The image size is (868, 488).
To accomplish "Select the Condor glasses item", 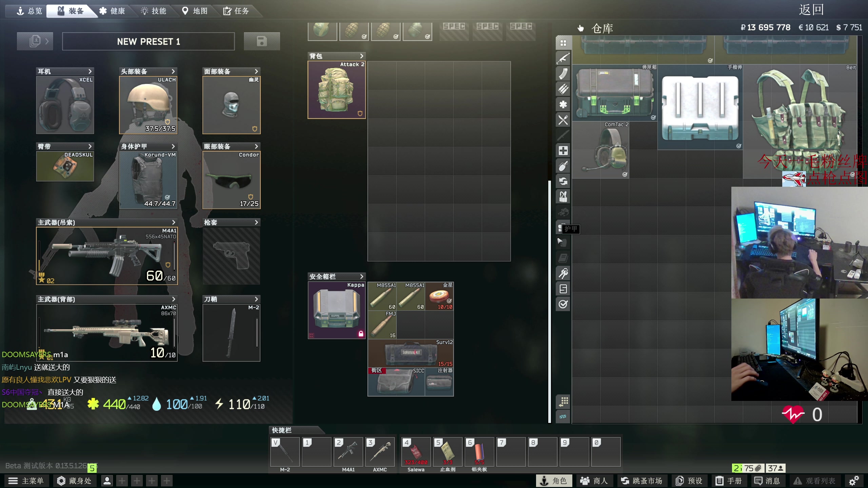I will point(232,180).
